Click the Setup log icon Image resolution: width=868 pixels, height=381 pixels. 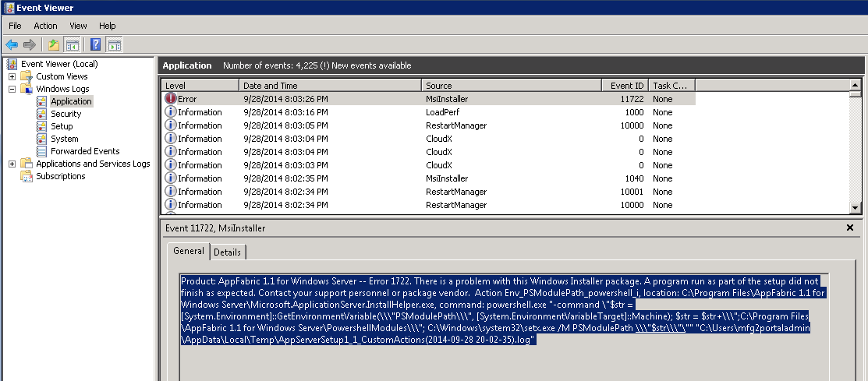point(41,126)
